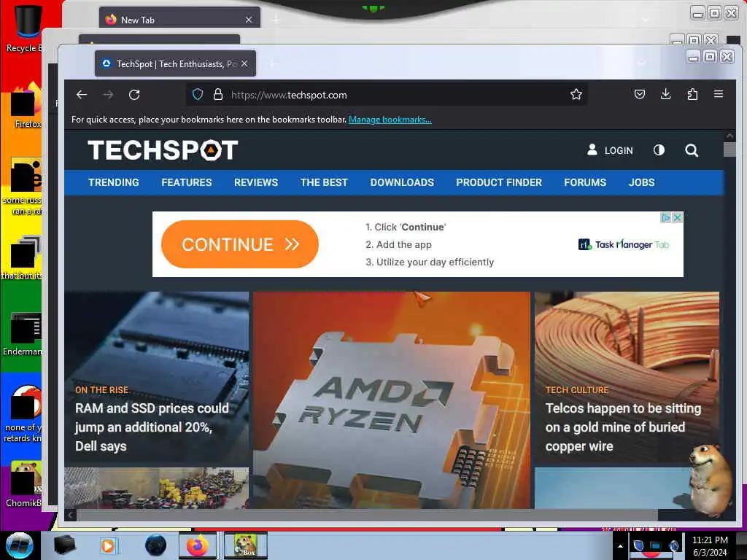The width and height of the screenshot is (747, 560).
Task: Show site security padlock info
Action: (217, 94)
